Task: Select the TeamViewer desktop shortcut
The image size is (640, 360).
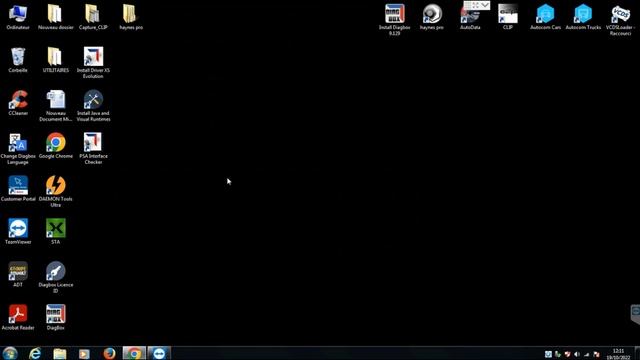Action: 18,231
